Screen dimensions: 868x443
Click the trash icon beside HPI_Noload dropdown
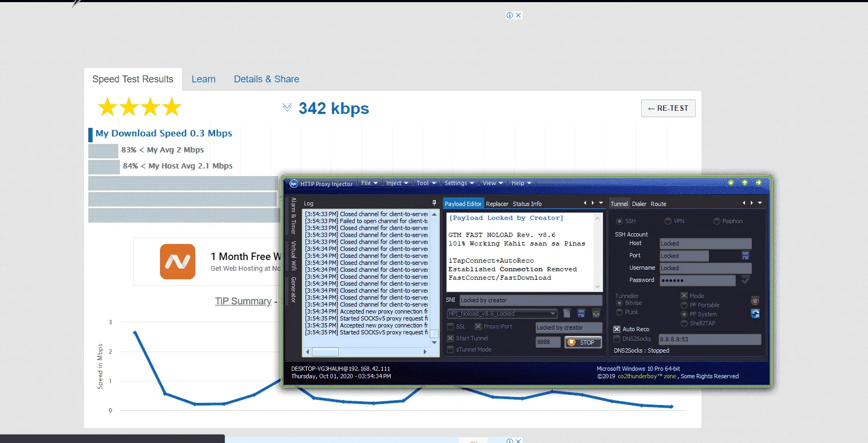(596, 314)
